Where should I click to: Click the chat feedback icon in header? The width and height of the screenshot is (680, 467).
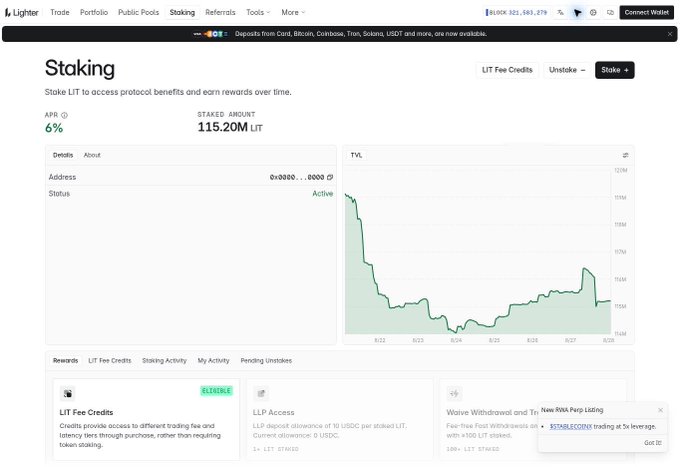click(x=610, y=13)
